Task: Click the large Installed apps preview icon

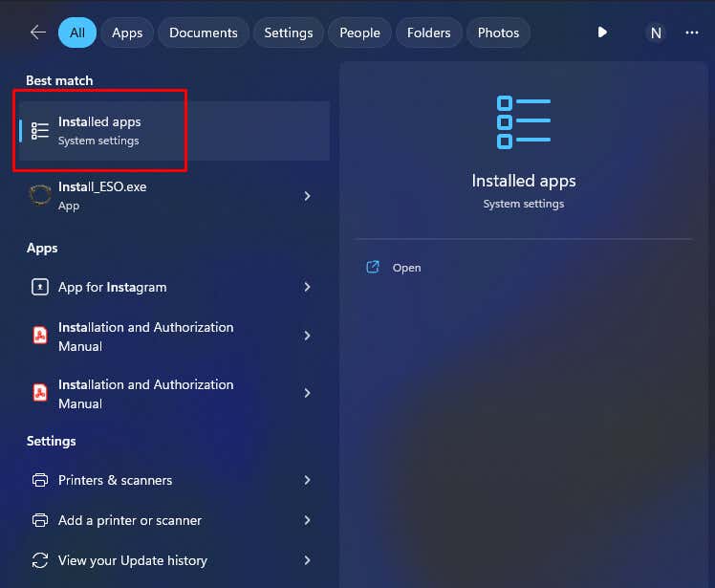Action: [523, 121]
